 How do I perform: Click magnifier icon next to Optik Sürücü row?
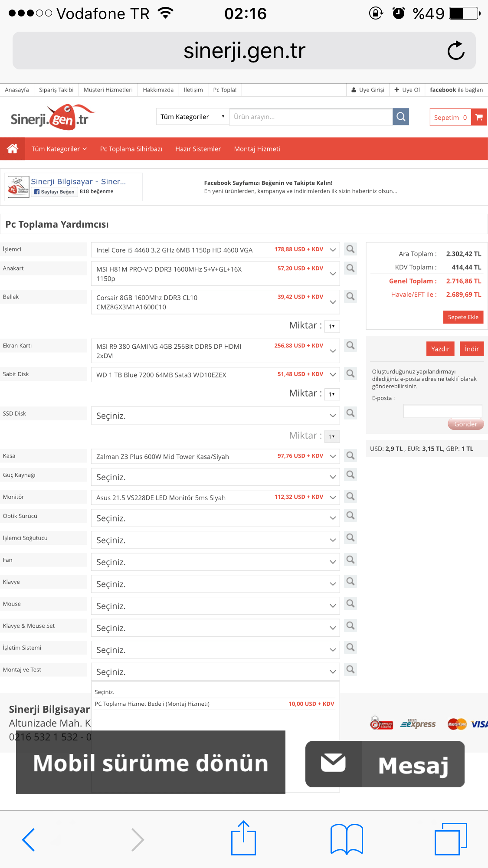click(x=350, y=515)
